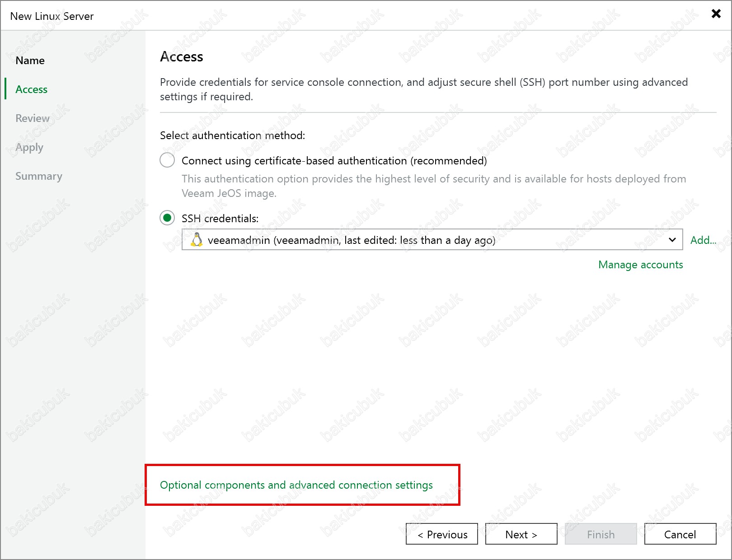Click the Veeam JeOS image description text
This screenshot has width=732, height=560.
point(434,186)
